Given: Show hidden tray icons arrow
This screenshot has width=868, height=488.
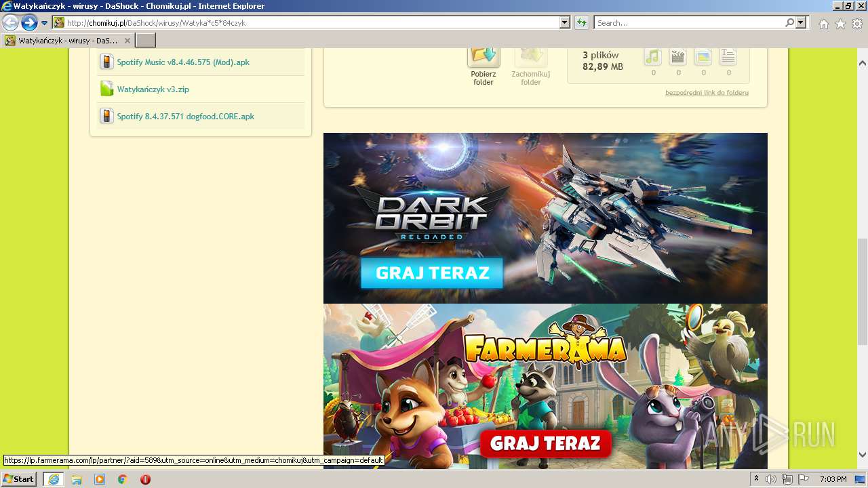Looking at the screenshot, I should click(756, 479).
